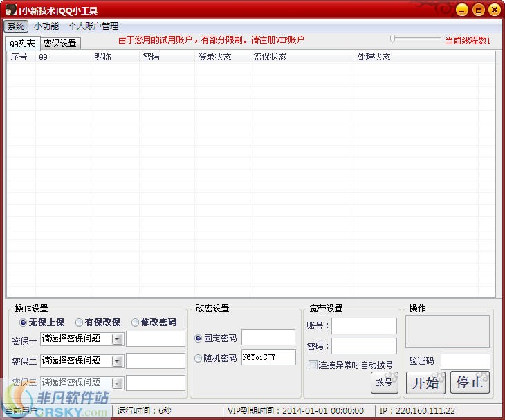Screen dimensions: 505x420
Task: Click the 密保状态 column header
Action: 302,57
